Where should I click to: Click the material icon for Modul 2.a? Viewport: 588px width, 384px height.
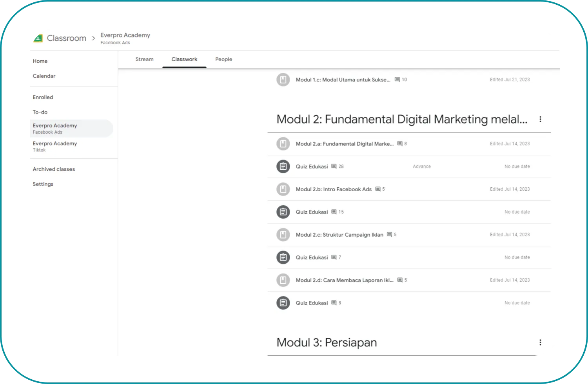point(283,144)
